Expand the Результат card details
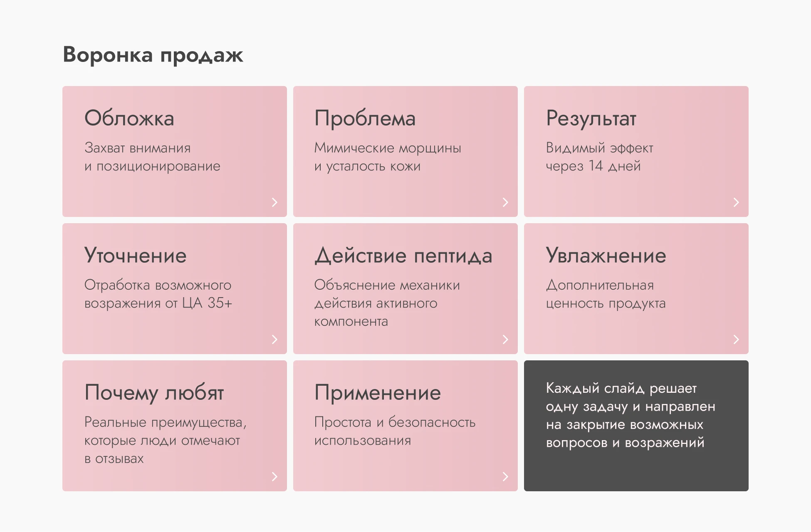The image size is (811, 532). (737, 202)
